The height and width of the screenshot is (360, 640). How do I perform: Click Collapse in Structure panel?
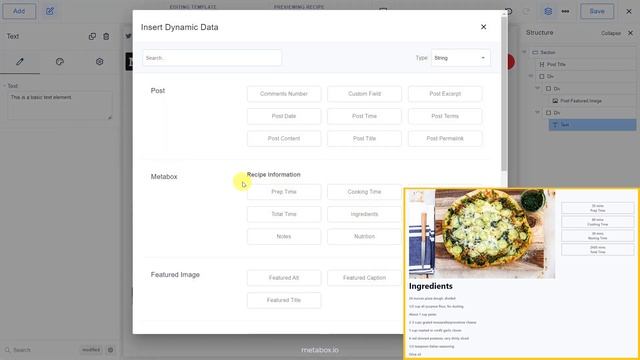click(611, 33)
